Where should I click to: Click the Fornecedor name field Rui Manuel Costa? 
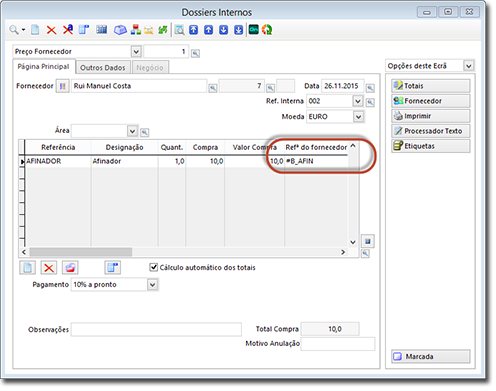coord(139,86)
